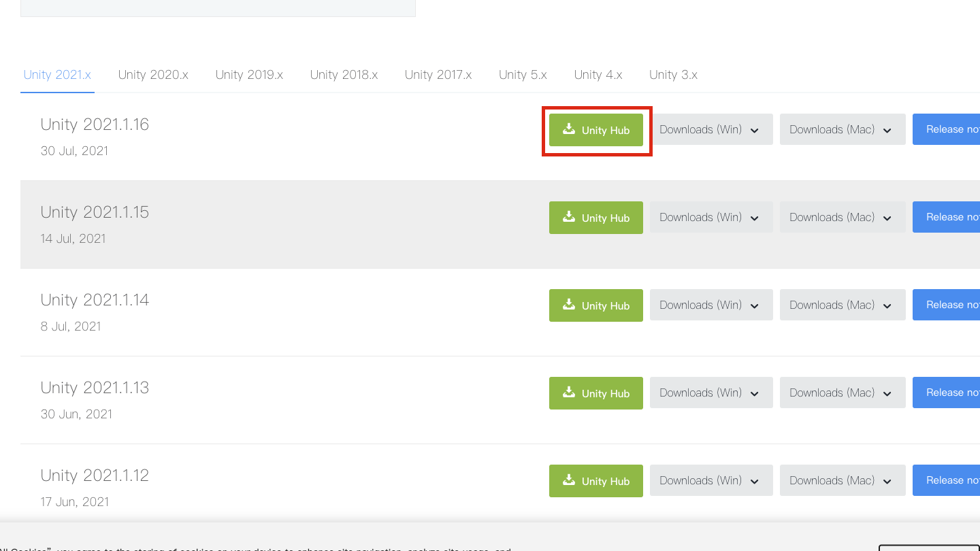Image resolution: width=980 pixels, height=551 pixels.
Task: Click the 30 Jul, 2021 release date
Action: click(x=74, y=151)
